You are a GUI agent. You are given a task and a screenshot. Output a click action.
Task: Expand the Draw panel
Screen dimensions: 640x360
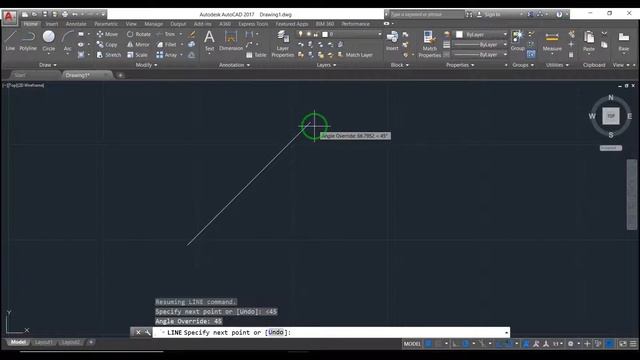tap(48, 65)
